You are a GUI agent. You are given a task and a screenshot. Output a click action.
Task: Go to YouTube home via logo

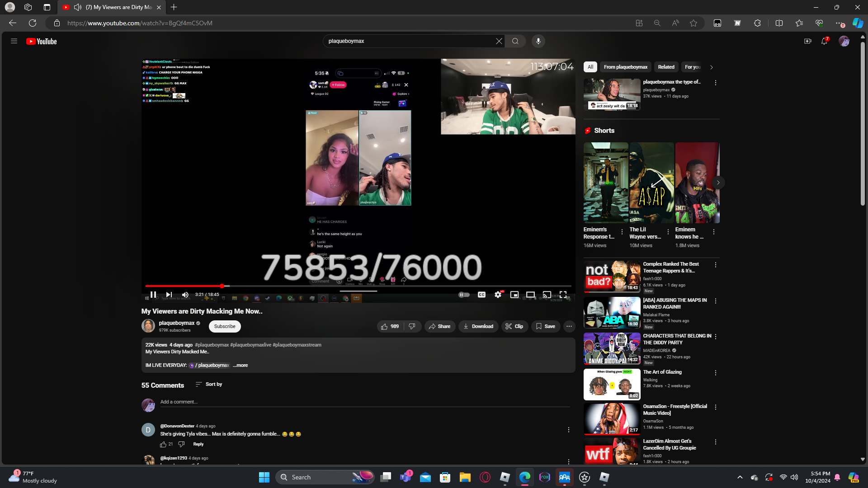pyautogui.click(x=41, y=41)
